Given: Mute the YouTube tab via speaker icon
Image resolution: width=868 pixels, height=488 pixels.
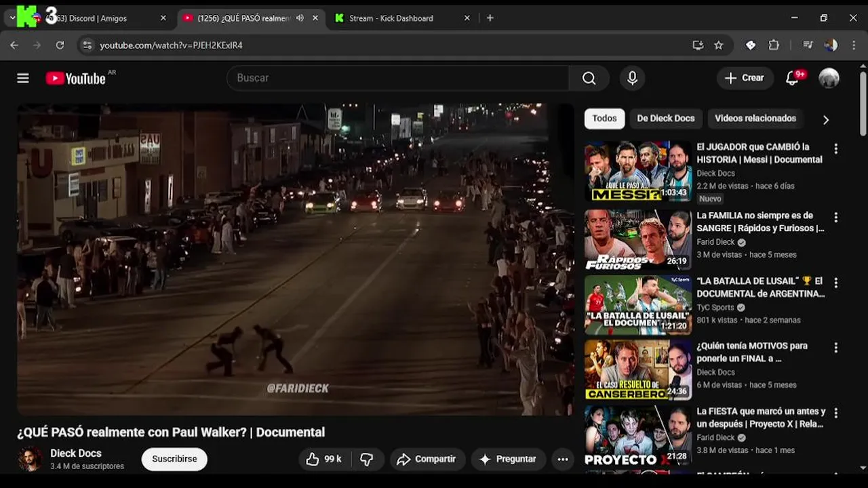Looking at the screenshot, I should tap(300, 18).
